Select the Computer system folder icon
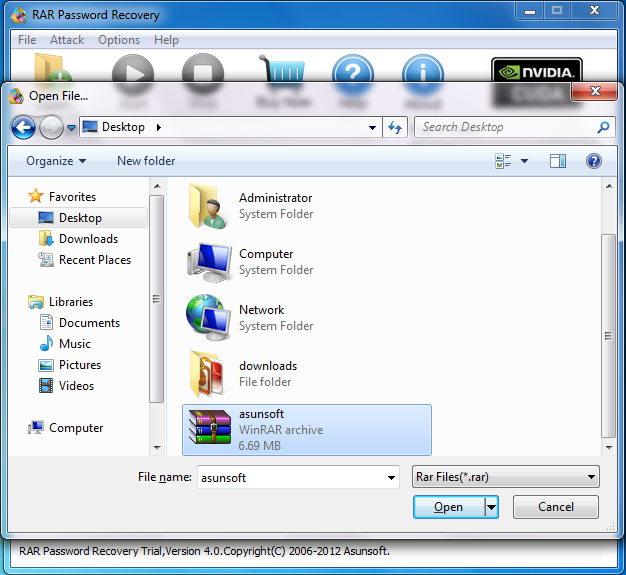 pyautogui.click(x=209, y=262)
